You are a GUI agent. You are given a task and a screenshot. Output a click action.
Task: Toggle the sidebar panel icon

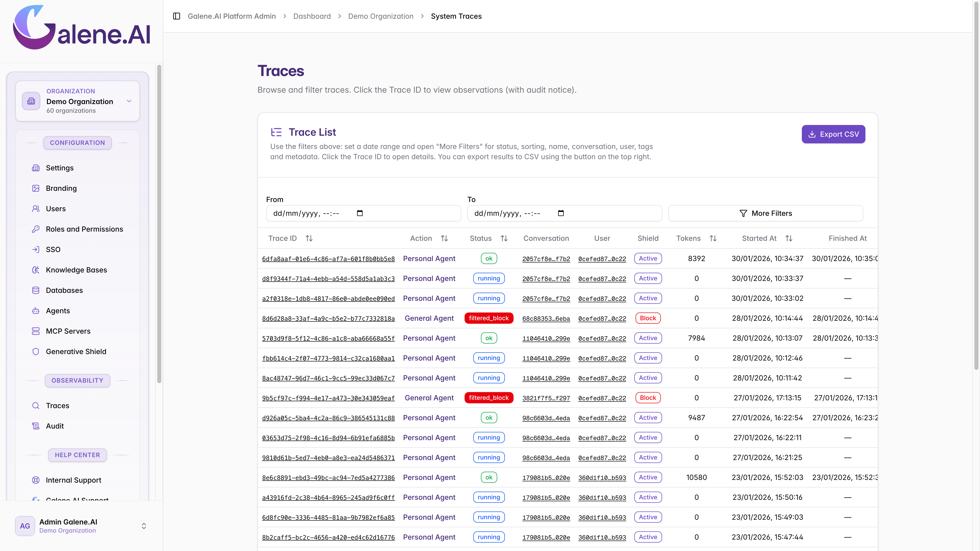177,16
